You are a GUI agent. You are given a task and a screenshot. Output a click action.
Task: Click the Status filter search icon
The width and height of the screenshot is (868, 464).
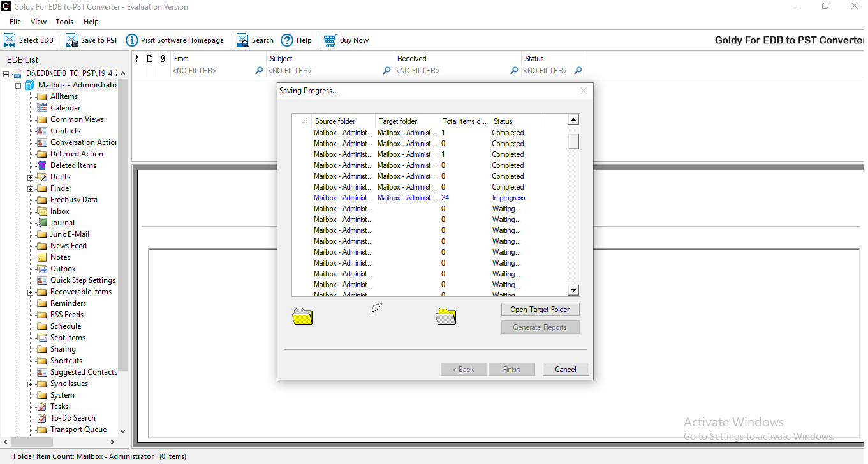coord(578,71)
